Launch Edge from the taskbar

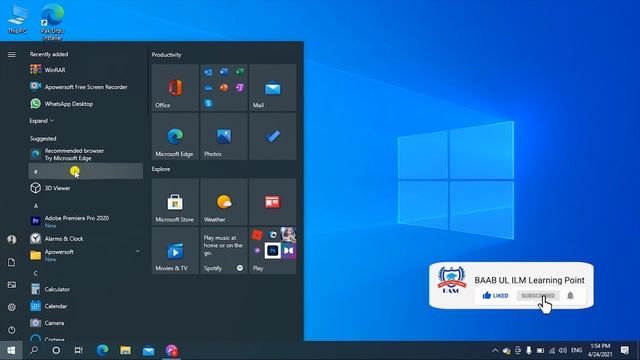click(x=102, y=350)
